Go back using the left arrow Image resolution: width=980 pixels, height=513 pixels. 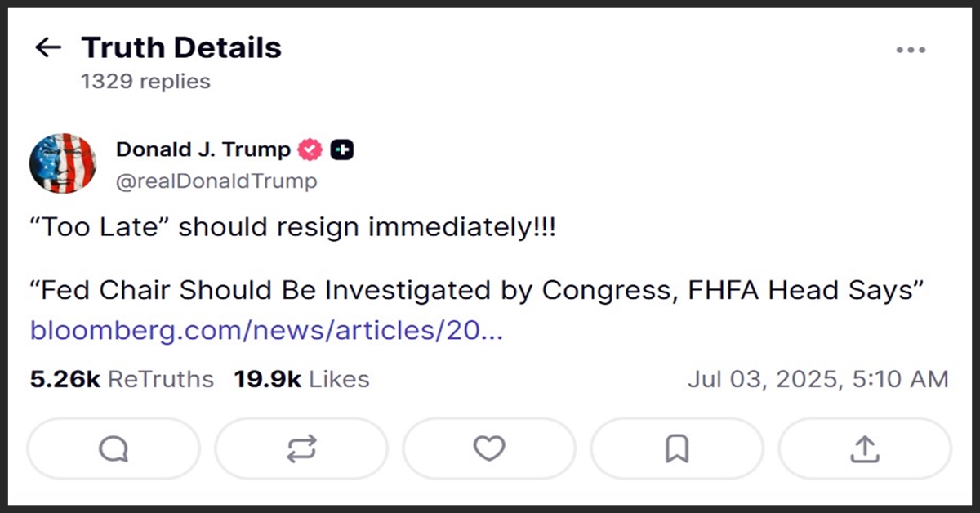[x=48, y=48]
